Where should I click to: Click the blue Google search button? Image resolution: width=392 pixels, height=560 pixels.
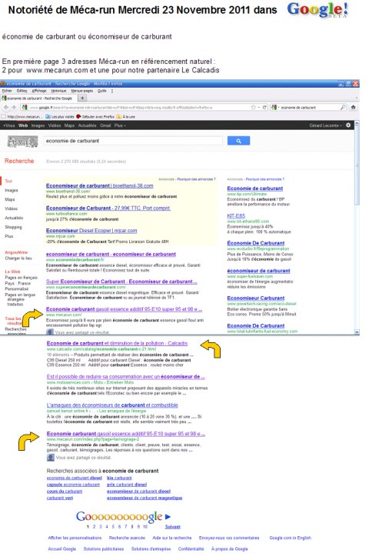point(238,141)
